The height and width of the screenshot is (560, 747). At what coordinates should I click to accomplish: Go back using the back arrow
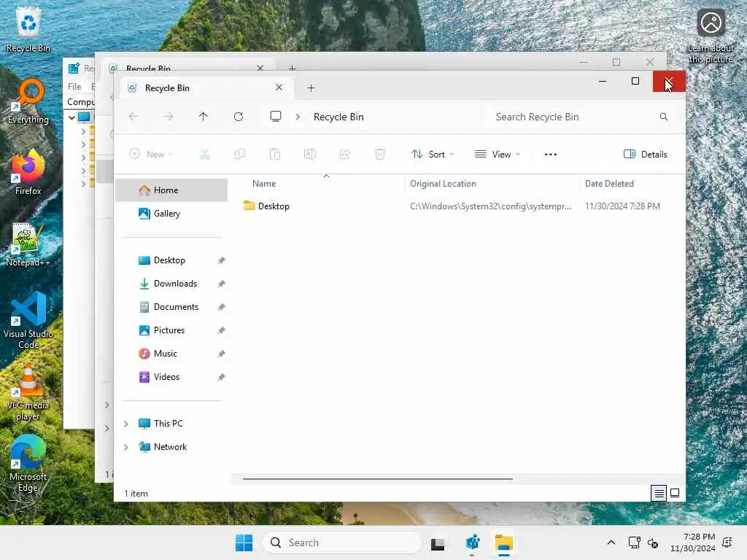tap(133, 117)
